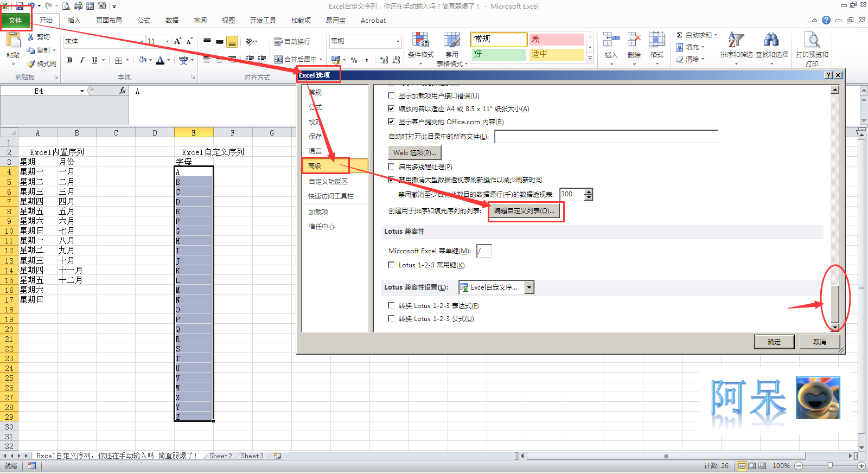Switch to the Formulas (公式) ribbon tab

[144, 21]
